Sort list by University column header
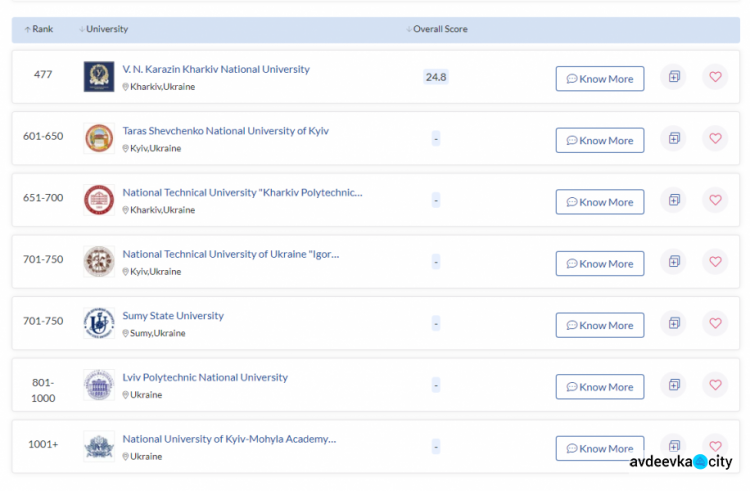Viewport: 750px width, 491px height. pyautogui.click(x=104, y=29)
